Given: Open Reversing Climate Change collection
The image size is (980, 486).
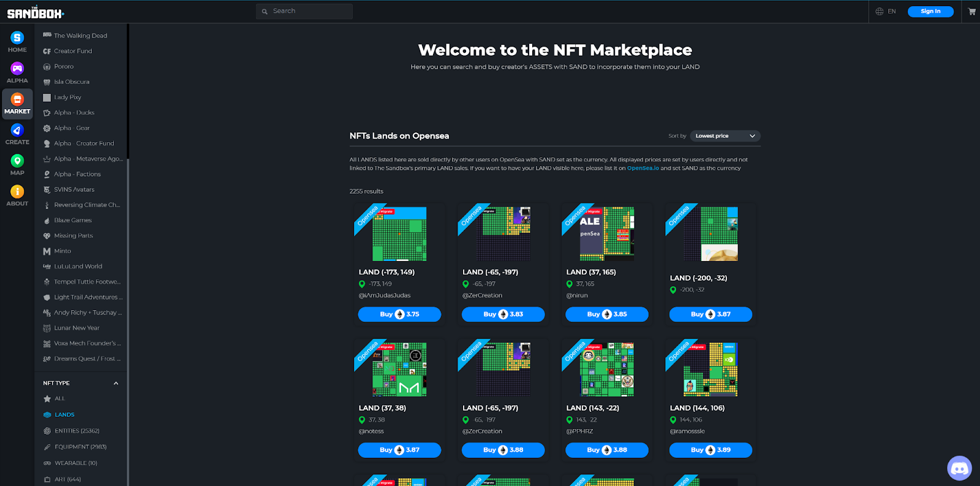Looking at the screenshot, I should click(x=87, y=205).
